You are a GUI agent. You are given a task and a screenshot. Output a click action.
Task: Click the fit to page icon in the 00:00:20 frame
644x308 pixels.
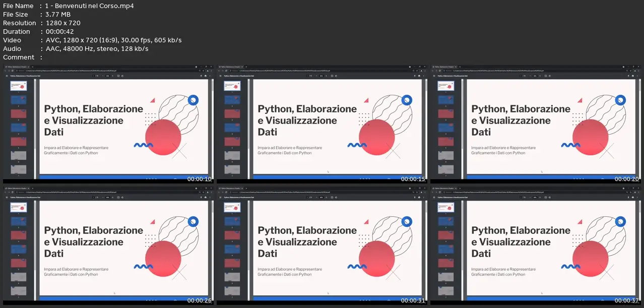pos(545,76)
